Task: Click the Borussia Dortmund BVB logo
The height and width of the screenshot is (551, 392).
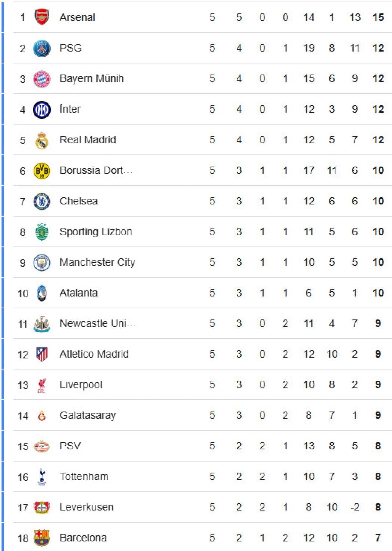Action: [x=42, y=170]
